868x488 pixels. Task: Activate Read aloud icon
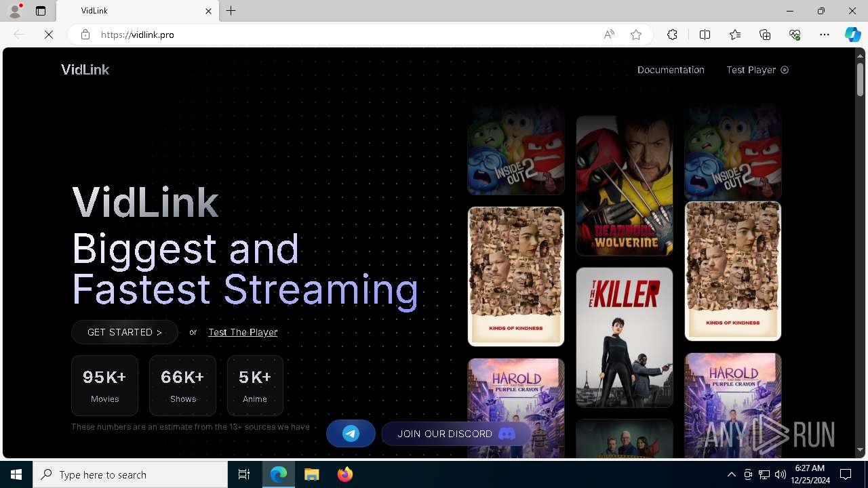[609, 35]
